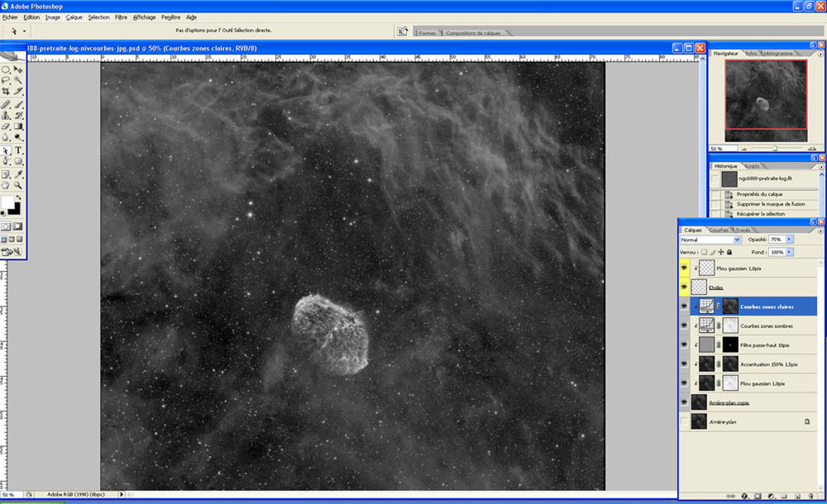
Task: Select the Healing Brush tool
Action: click(x=7, y=106)
